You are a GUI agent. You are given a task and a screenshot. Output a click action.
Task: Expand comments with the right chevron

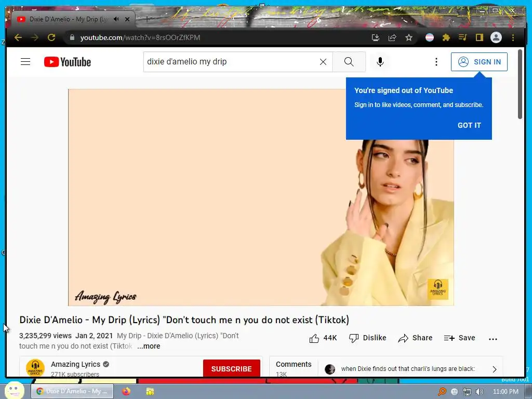point(495,369)
